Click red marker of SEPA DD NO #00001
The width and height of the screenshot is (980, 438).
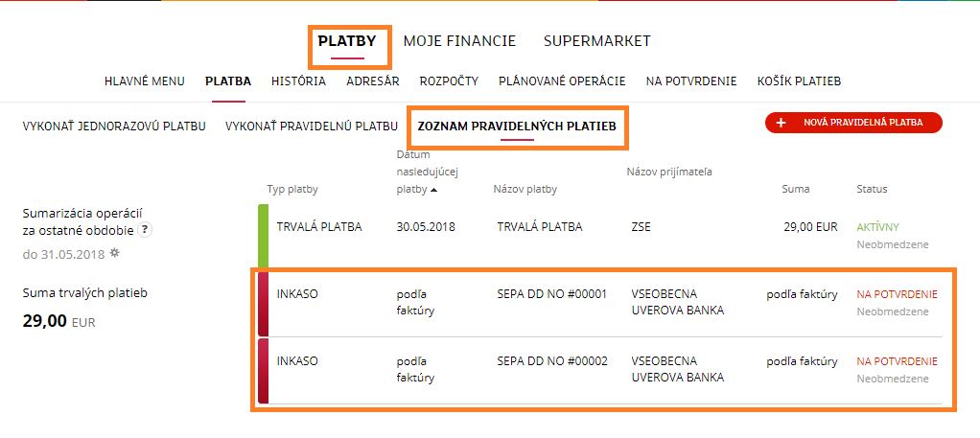pos(263,304)
